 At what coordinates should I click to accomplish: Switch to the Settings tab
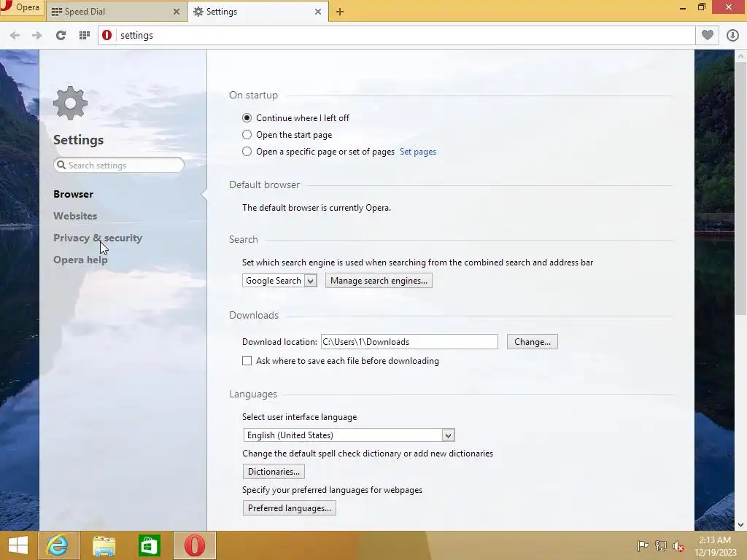click(258, 12)
